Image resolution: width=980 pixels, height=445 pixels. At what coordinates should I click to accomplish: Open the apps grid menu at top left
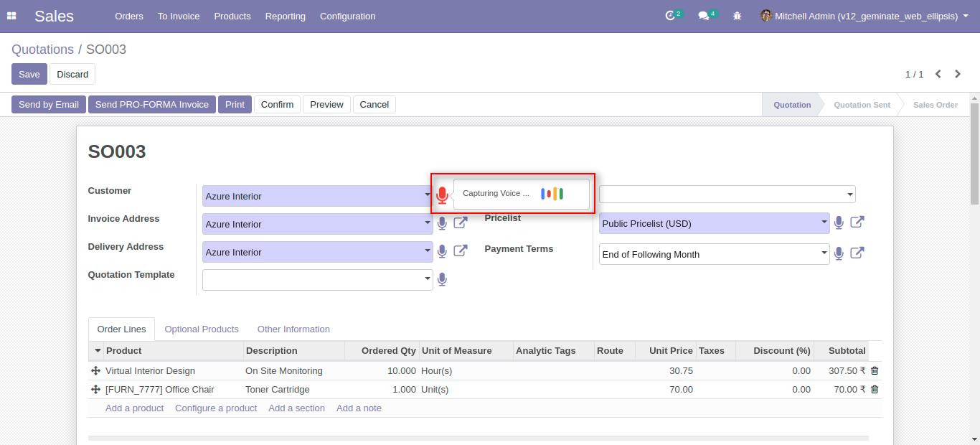coord(11,15)
